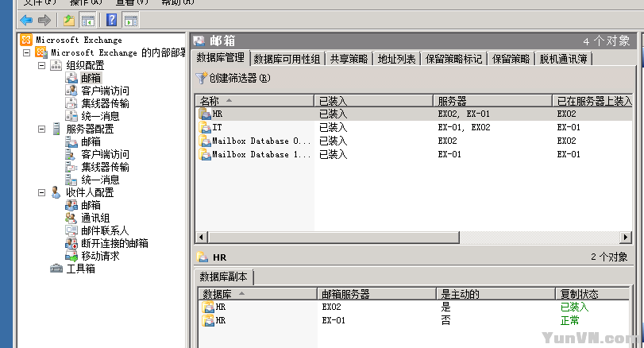Click the HR database icon in top list
The image size is (644, 348).
(205, 114)
